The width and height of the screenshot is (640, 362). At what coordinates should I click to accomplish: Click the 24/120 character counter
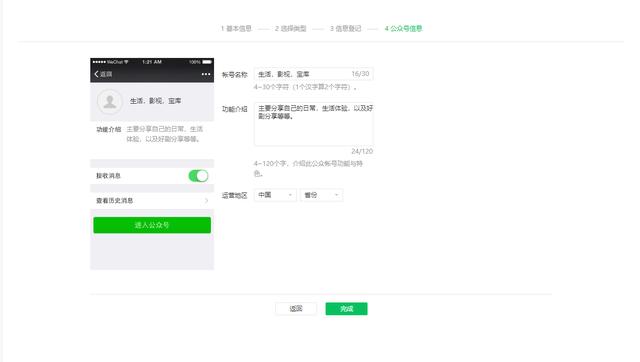[x=362, y=151]
